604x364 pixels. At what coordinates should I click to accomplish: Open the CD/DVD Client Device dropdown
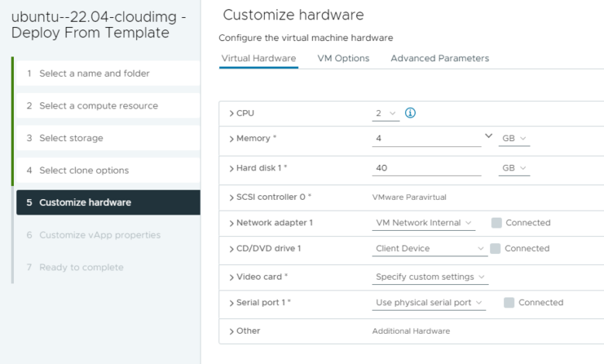point(430,249)
